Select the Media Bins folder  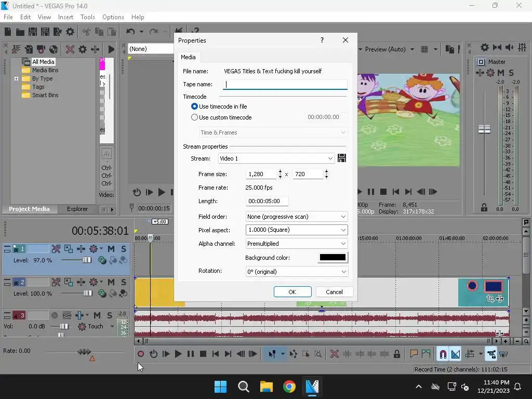(45, 70)
